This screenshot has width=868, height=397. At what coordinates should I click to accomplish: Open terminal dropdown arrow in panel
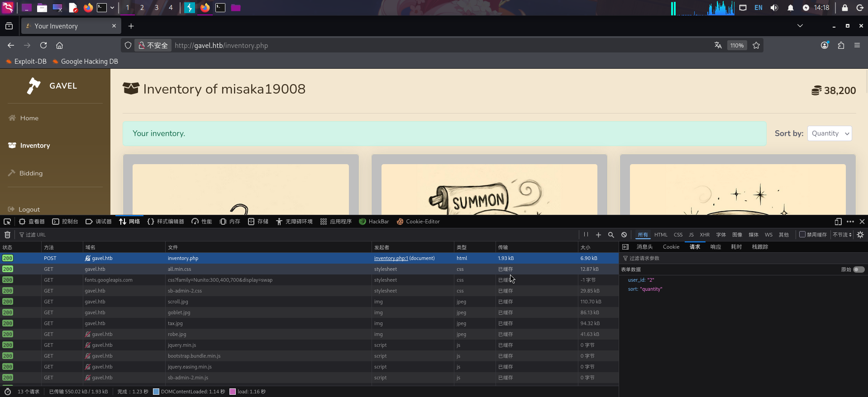tap(112, 8)
